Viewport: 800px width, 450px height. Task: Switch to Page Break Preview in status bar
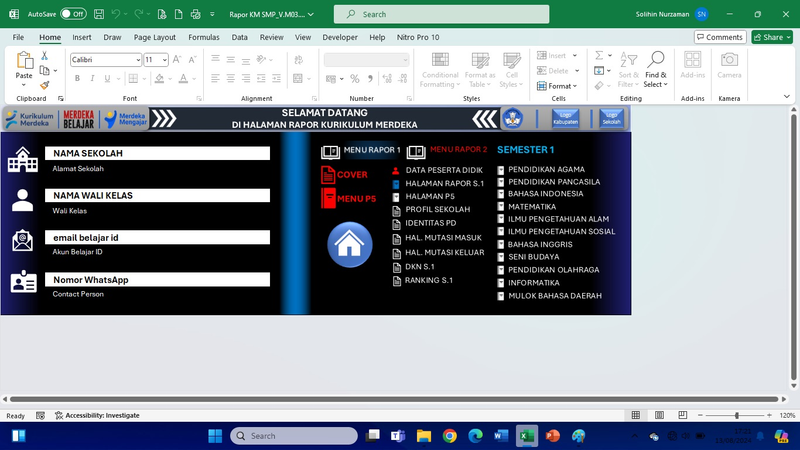click(x=683, y=415)
